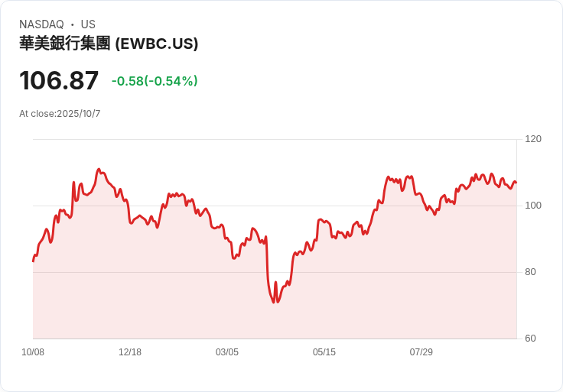Click the highest peak of the price line
Image resolution: width=563 pixels, height=392 pixels.
[x=99, y=169]
